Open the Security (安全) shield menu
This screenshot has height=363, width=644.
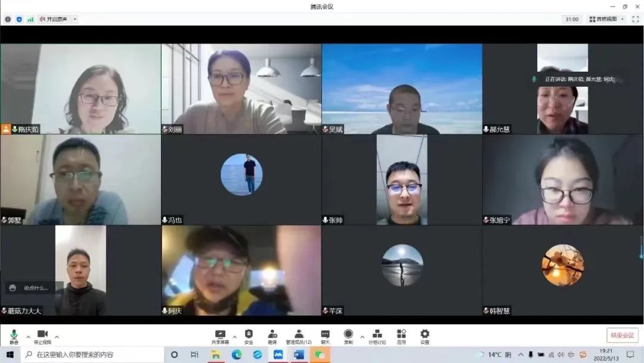point(249,336)
